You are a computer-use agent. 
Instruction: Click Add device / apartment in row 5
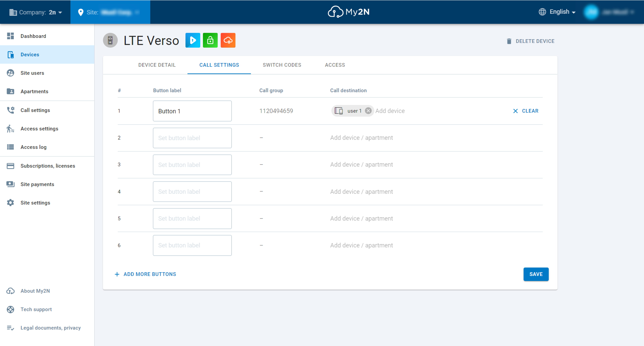361,219
